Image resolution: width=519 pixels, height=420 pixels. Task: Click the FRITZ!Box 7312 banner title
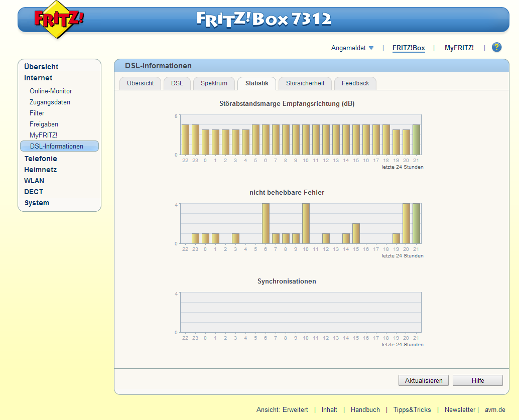click(264, 19)
